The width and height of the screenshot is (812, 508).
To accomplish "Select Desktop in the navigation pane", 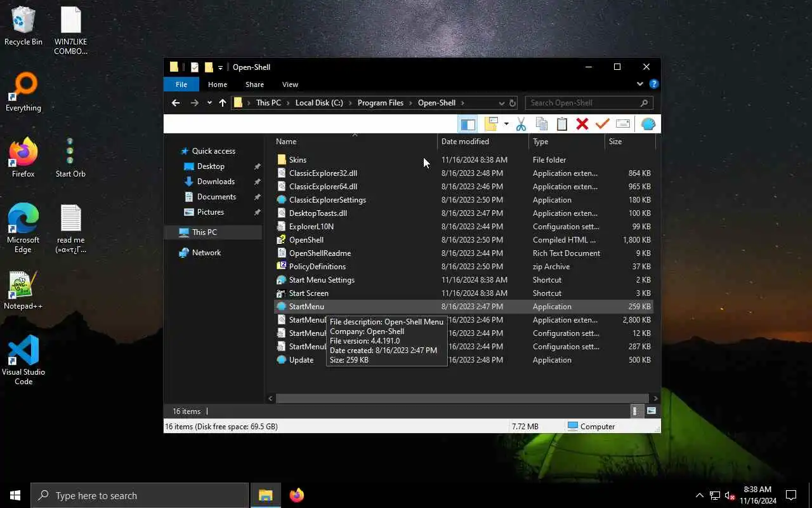I will [211, 166].
